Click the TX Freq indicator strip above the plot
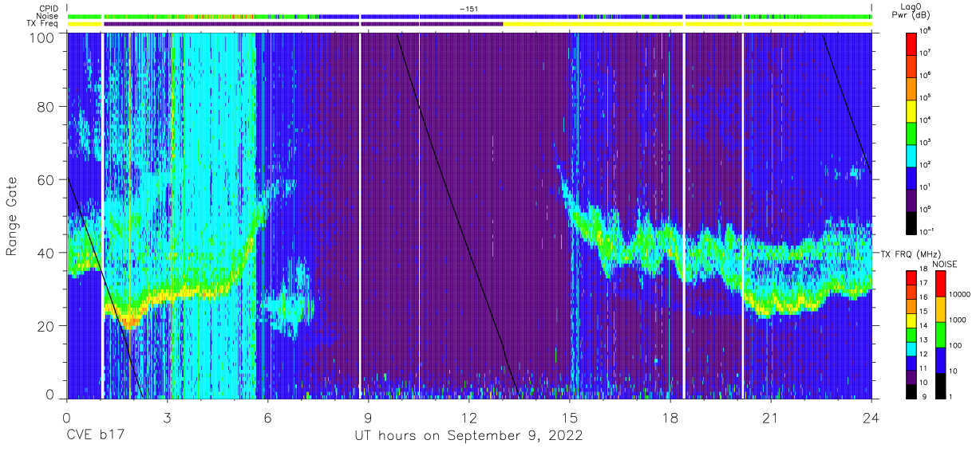The width and height of the screenshot is (980, 452). (469, 24)
